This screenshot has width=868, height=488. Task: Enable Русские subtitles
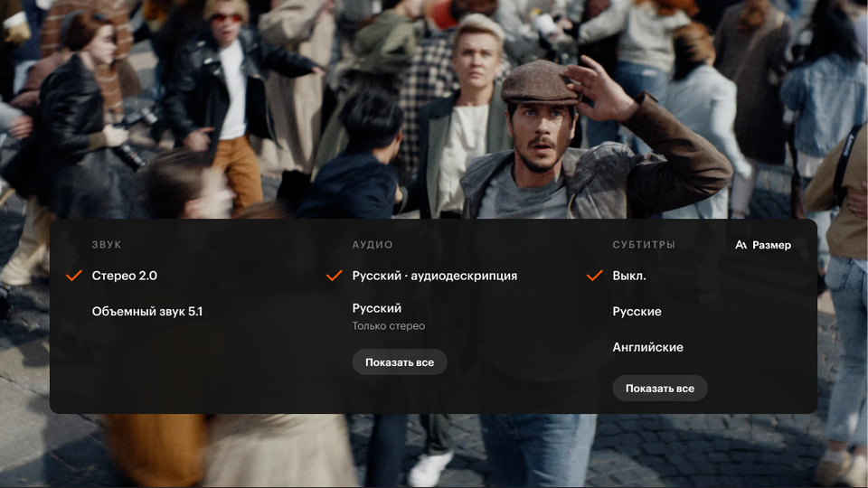637,312
